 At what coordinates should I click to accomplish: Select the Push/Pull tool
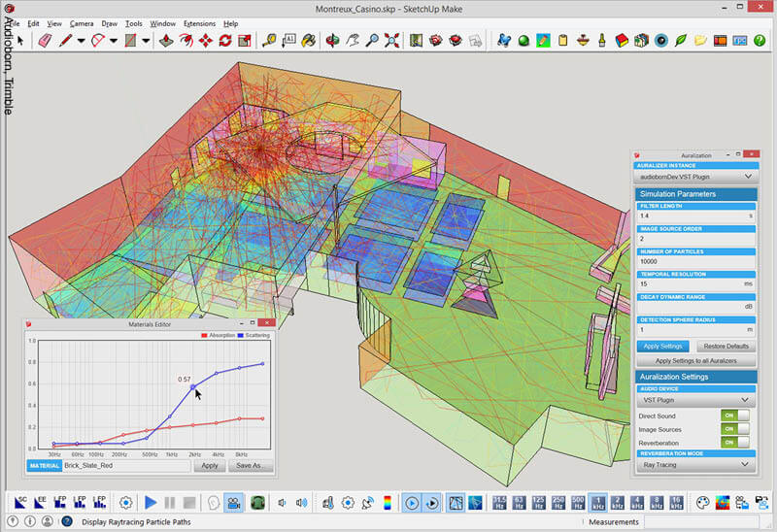point(166,41)
